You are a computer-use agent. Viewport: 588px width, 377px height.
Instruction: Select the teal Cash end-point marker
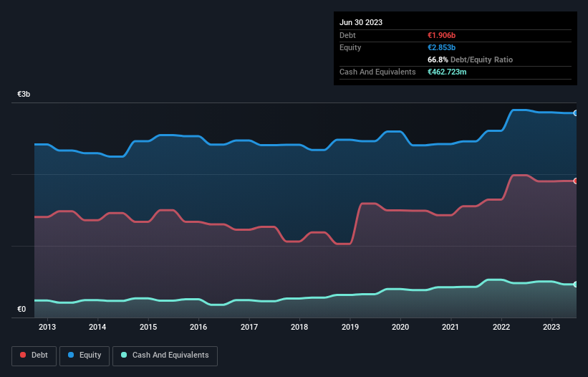pyautogui.click(x=575, y=285)
